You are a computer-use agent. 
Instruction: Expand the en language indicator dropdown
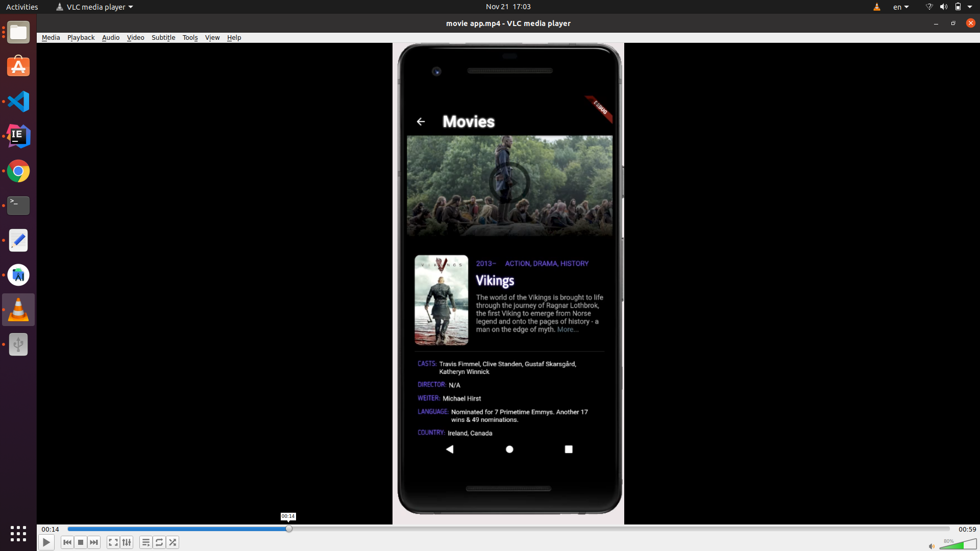[900, 7]
